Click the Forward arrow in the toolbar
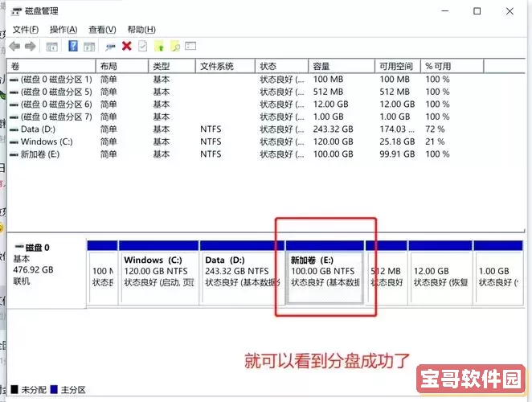The height and width of the screenshot is (402, 532). click(31, 46)
